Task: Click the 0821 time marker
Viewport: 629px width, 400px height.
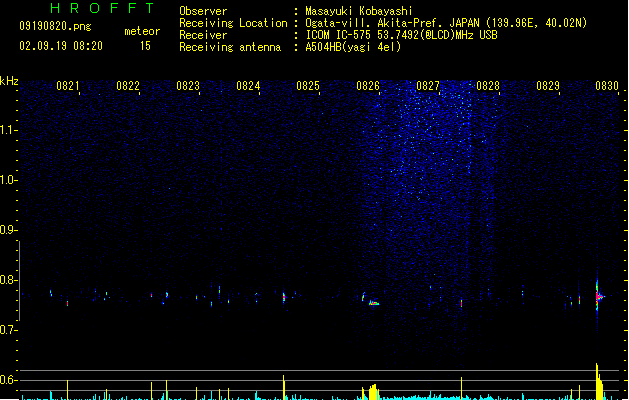Action: (x=68, y=86)
